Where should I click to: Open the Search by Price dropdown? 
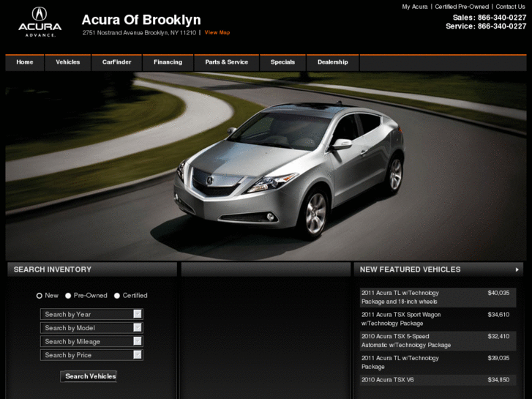coord(91,355)
